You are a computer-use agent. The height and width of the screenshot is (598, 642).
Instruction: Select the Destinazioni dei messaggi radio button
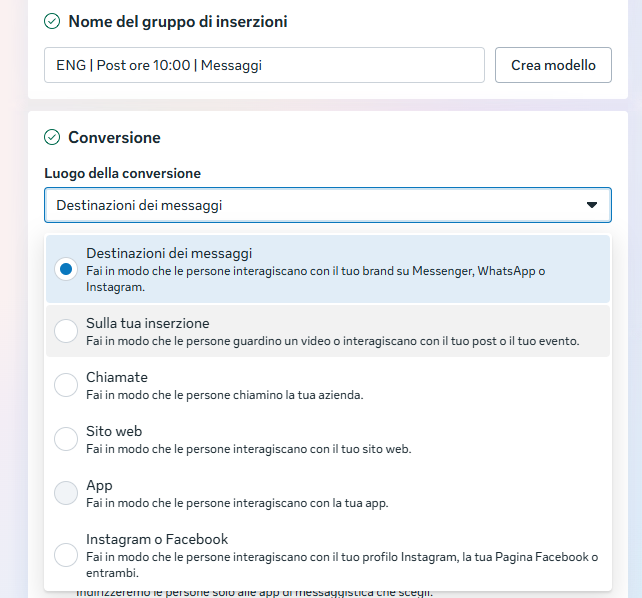point(66,269)
